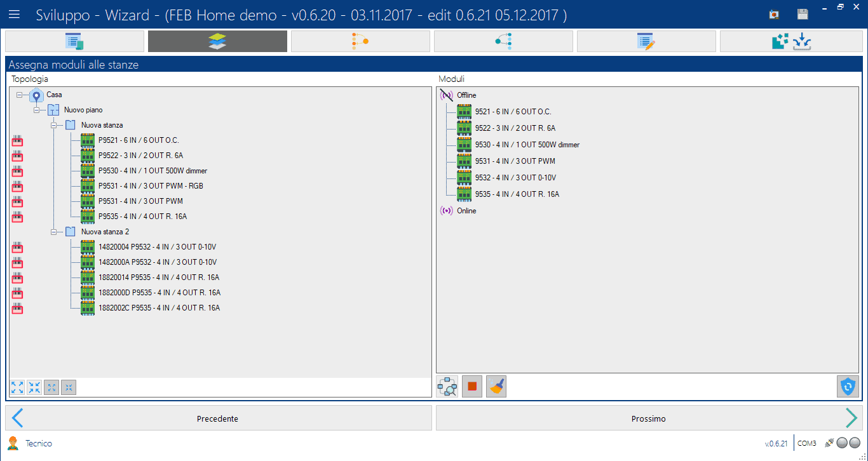Click the Moduli panel label

tap(452, 79)
